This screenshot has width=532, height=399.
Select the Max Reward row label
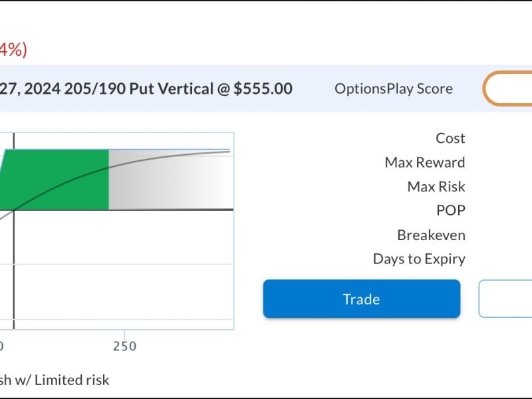pos(425,162)
